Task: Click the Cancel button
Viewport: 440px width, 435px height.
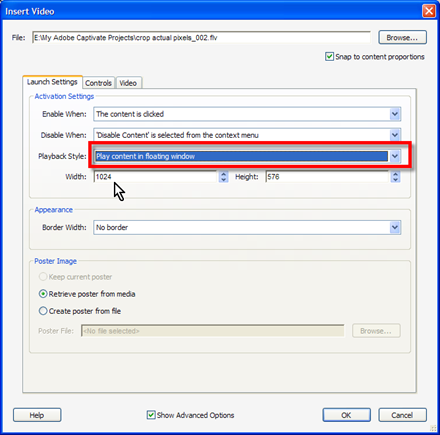Action: (402, 415)
